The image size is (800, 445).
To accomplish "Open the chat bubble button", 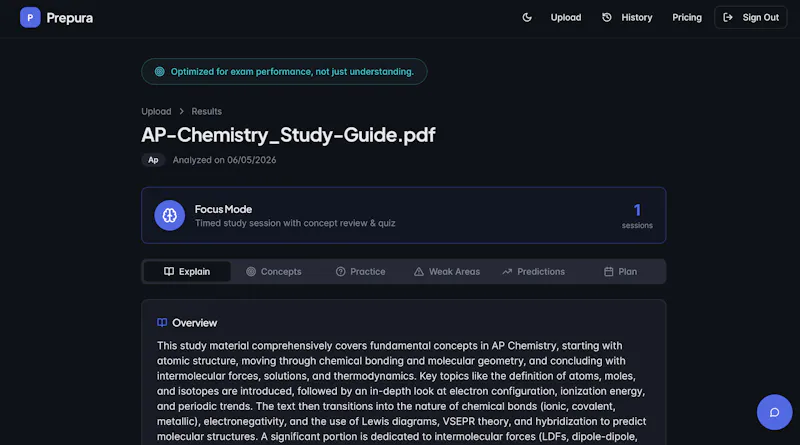I will [x=774, y=412].
